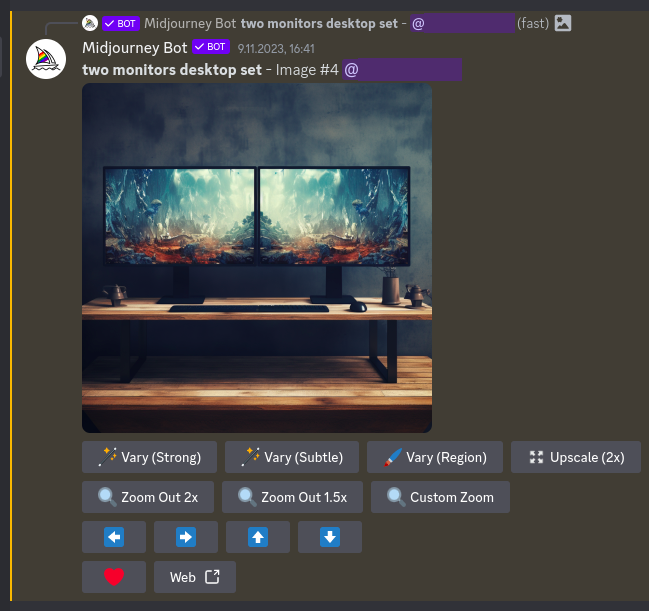Open the Custom Zoom option
The height and width of the screenshot is (611, 649).
(440, 497)
